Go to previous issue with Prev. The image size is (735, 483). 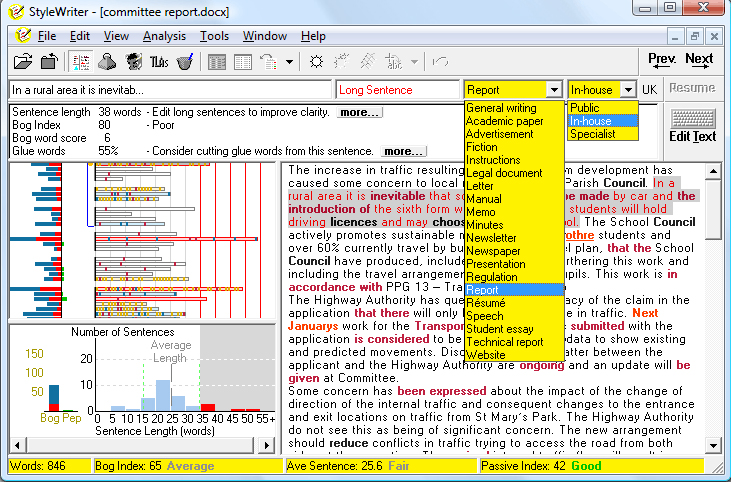point(661,61)
